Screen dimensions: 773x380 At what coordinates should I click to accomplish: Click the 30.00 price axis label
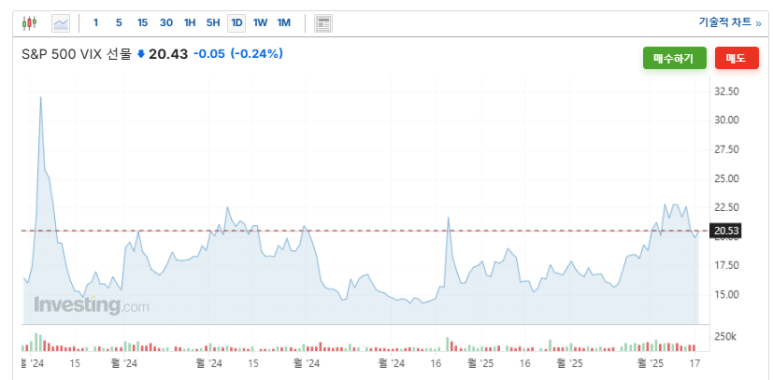click(x=726, y=120)
